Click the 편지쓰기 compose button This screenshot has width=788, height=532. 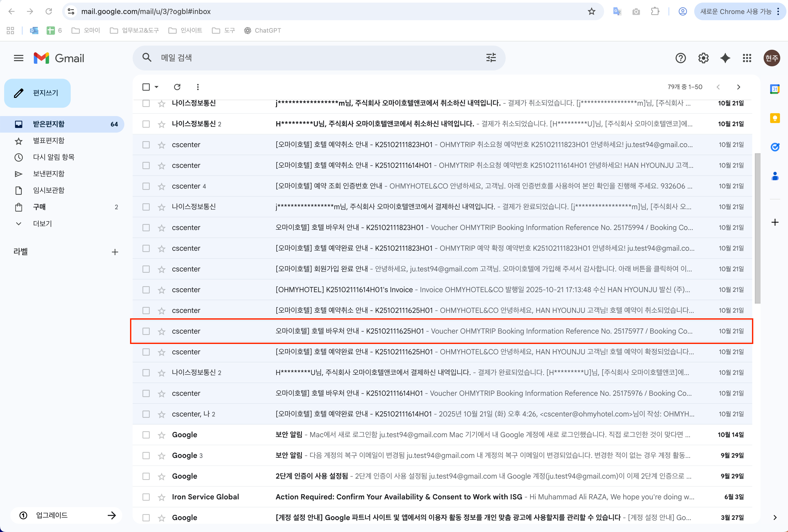tap(37, 93)
